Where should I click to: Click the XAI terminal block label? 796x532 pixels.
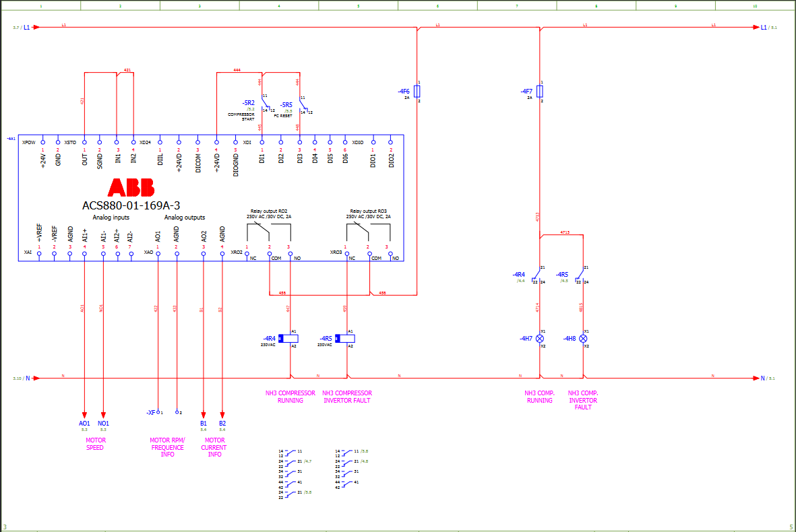pyautogui.click(x=28, y=252)
